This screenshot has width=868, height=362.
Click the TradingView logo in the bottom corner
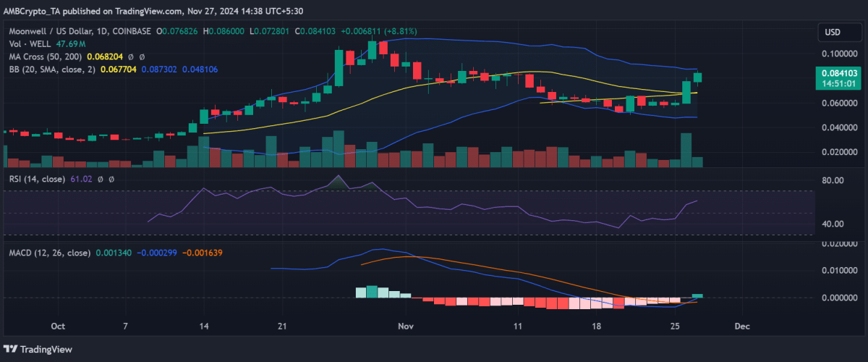36,349
